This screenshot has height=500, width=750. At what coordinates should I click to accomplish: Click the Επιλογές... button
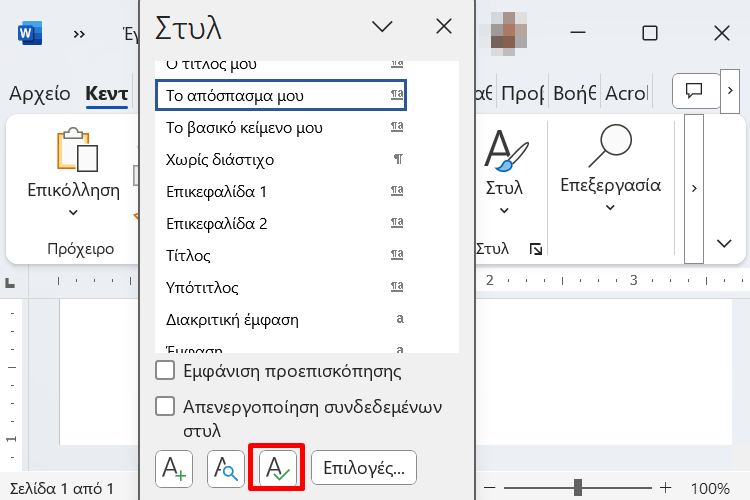click(x=364, y=467)
